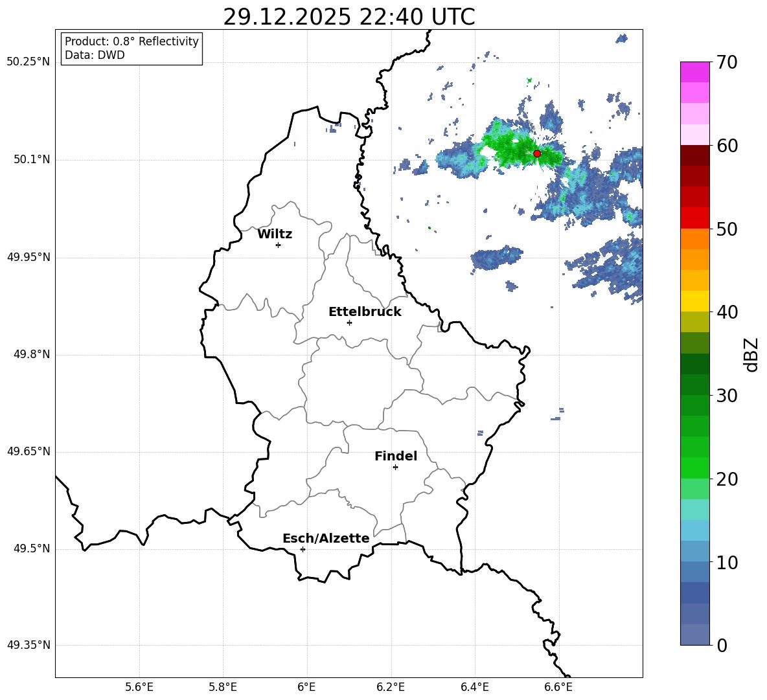Click the latitude label 50.1°N
The height and width of the screenshot is (700, 767).
[32, 160]
